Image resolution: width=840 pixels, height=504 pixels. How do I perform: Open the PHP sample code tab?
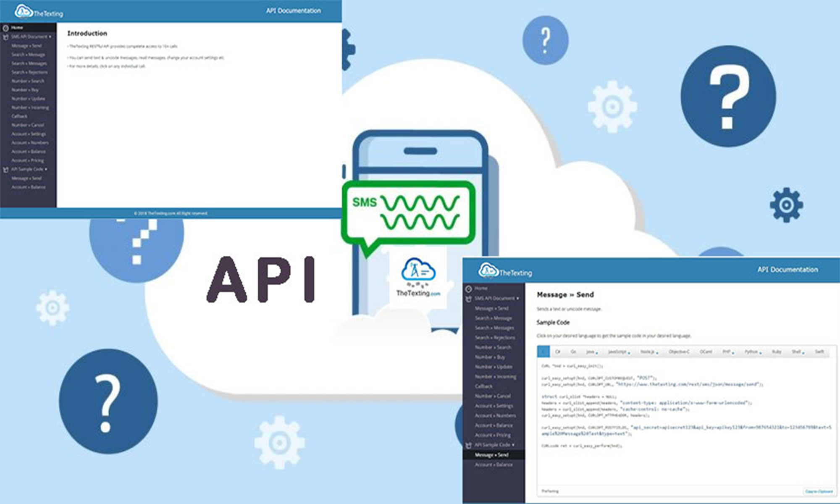point(727,352)
